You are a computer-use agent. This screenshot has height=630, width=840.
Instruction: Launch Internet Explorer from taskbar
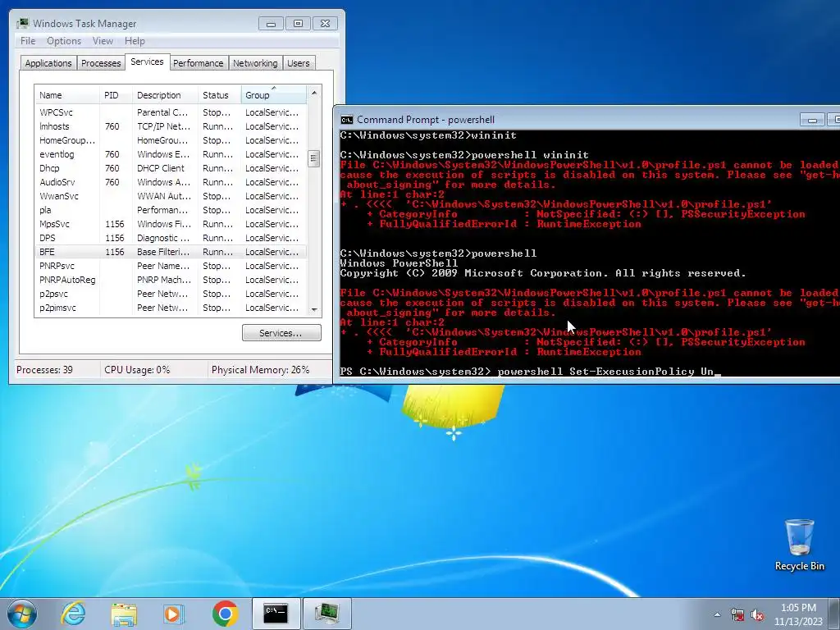point(73,614)
